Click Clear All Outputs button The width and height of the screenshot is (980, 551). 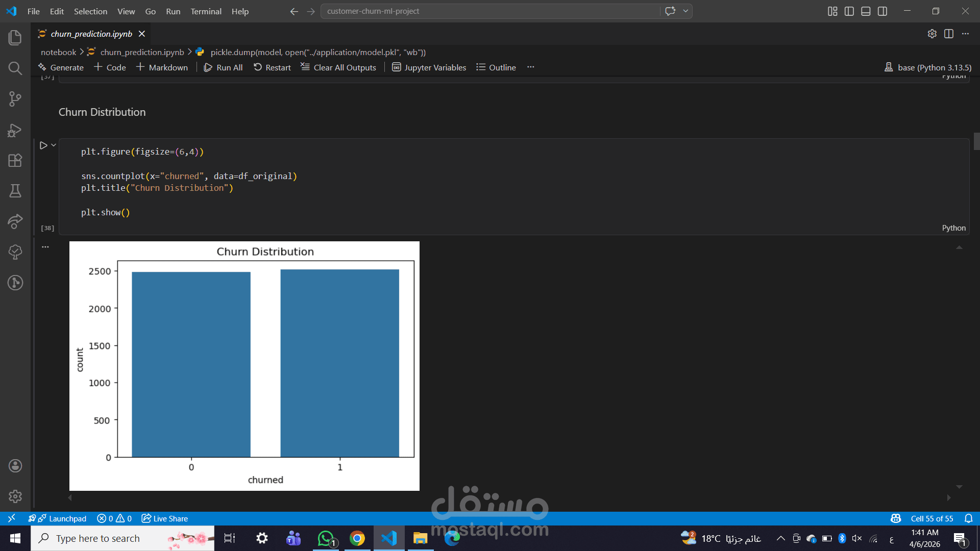(x=338, y=67)
